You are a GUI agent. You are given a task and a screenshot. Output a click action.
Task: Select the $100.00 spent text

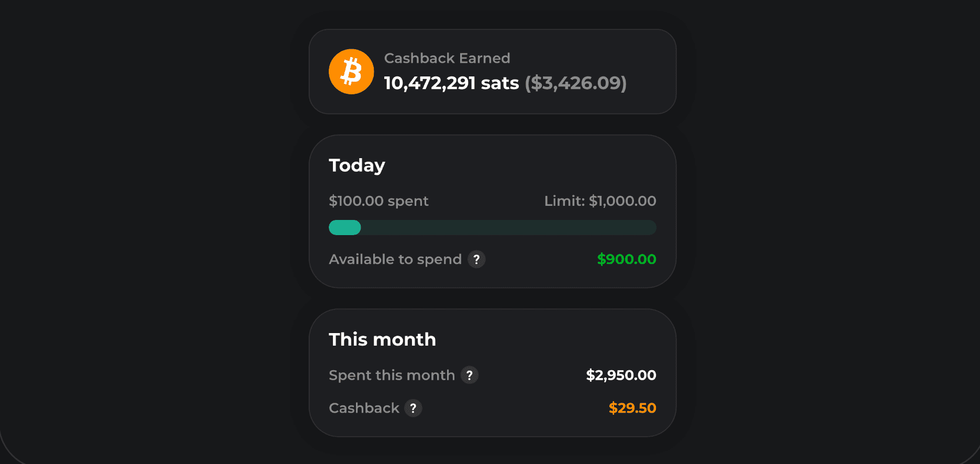(x=378, y=201)
